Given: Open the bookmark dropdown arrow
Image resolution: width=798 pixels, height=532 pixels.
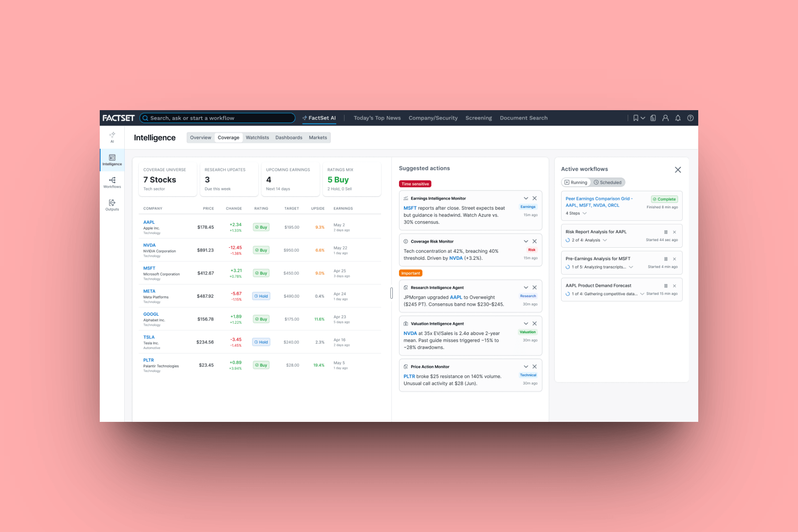Looking at the screenshot, I should tap(643, 118).
